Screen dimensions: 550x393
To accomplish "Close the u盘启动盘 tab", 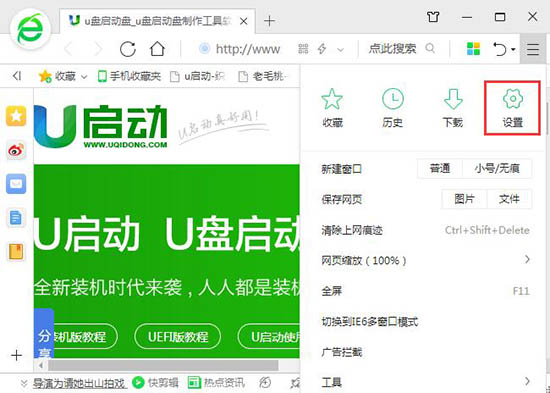I will [x=243, y=21].
